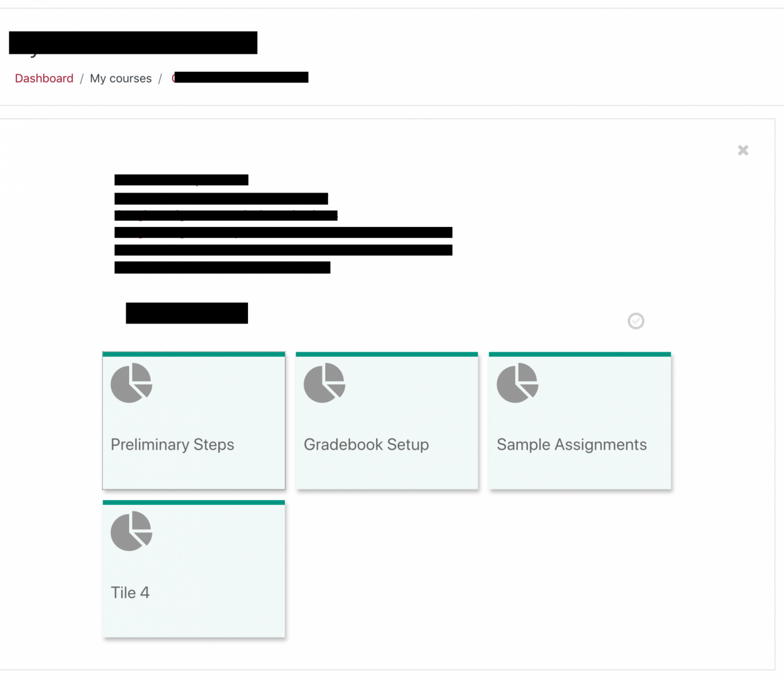Select My courses in the breadcrumb
Image resolution: width=784 pixels, height=682 pixels.
pyautogui.click(x=120, y=78)
